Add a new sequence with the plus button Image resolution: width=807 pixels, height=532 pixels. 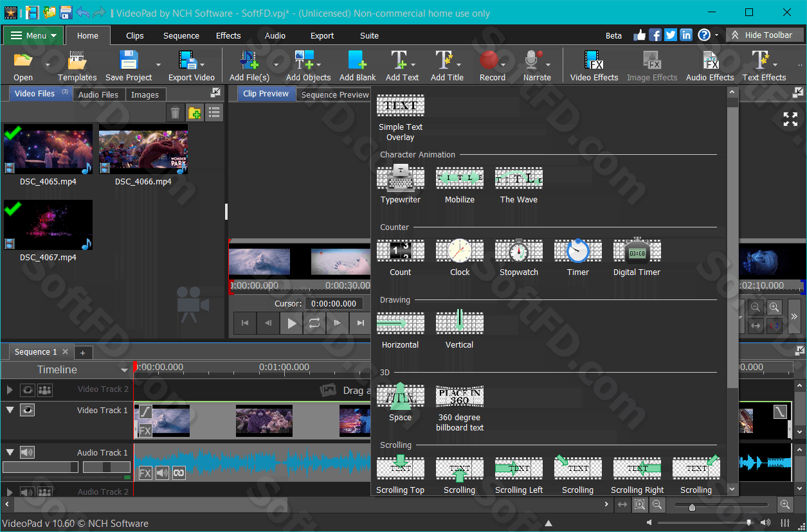(x=82, y=352)
